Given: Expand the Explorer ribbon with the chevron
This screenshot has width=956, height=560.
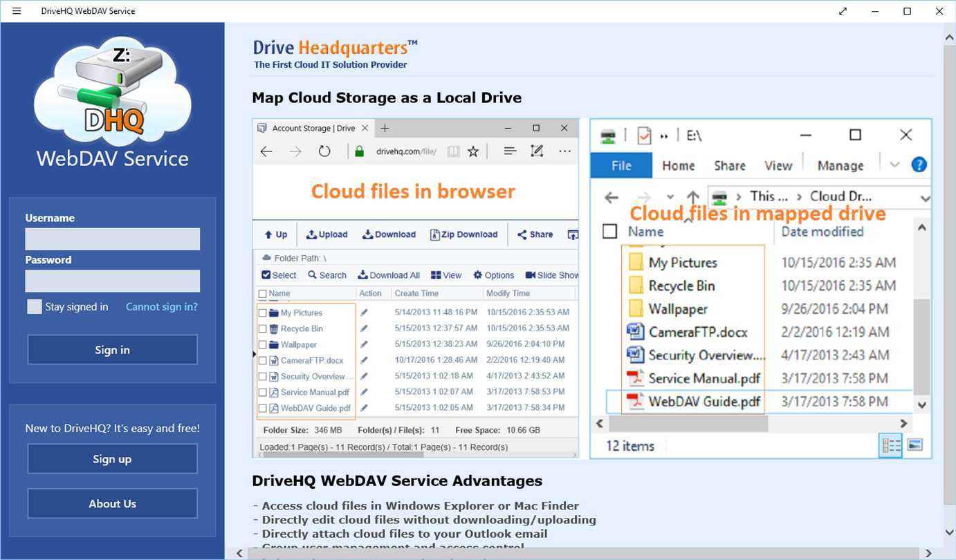Looking at the screenshot, I should 895,165.
